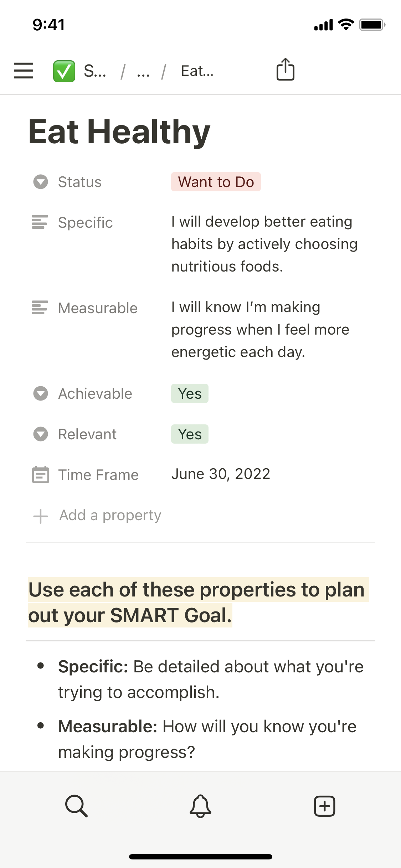This screenshot has width=401, height=868.
Task: Tap the share icon in header
Action: (286, 69)
